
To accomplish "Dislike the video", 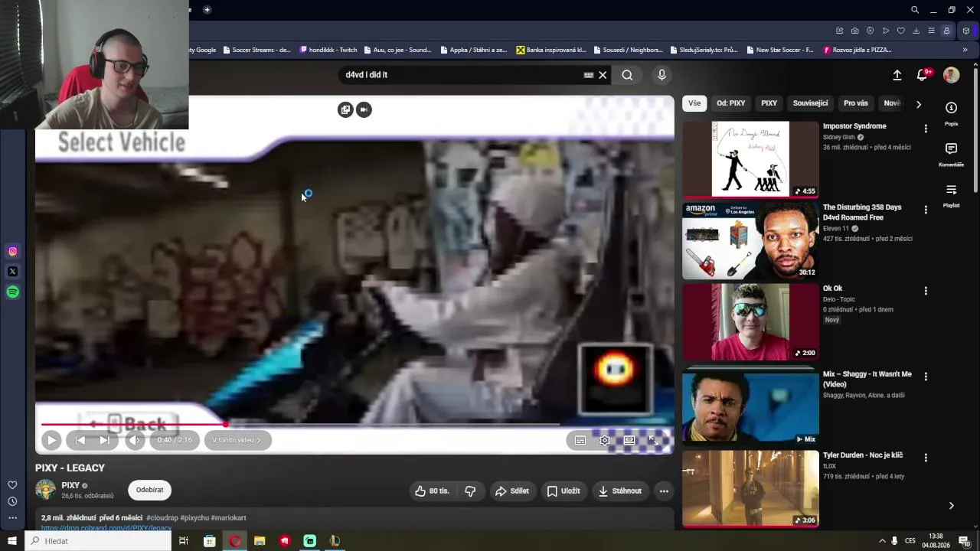I will click(x=471, y=491).
